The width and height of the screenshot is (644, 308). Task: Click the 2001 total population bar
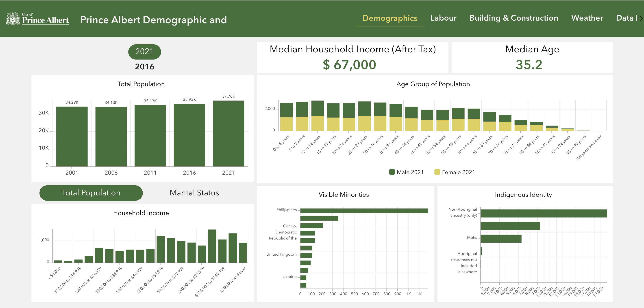click(x=72, y=137)
